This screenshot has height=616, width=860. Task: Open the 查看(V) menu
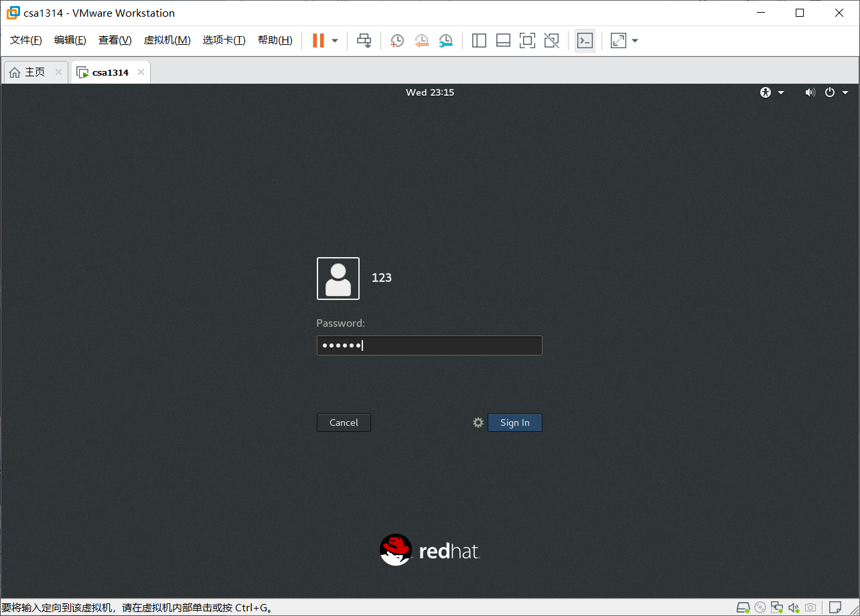pos(115,40)
